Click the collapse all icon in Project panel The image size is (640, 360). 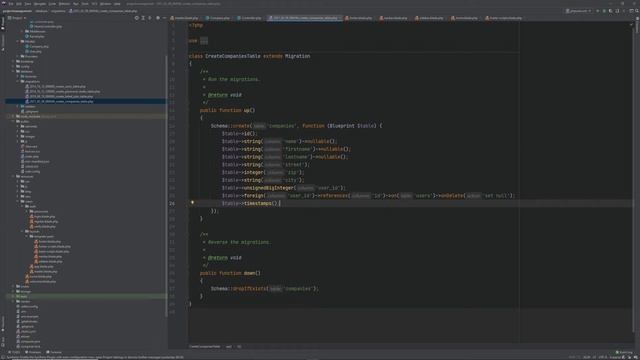pos(150,18)
